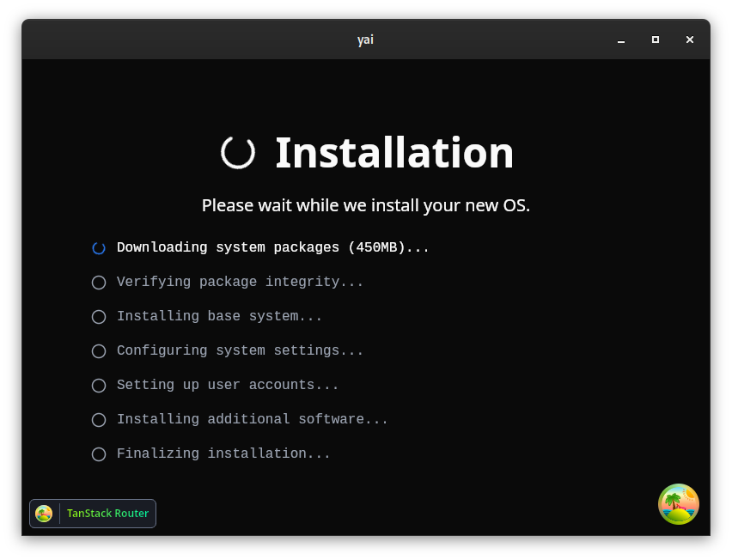The height and width of the screenshot is (560, 732).
Task: Minimize the yai installer window
Action: point(620,40)
